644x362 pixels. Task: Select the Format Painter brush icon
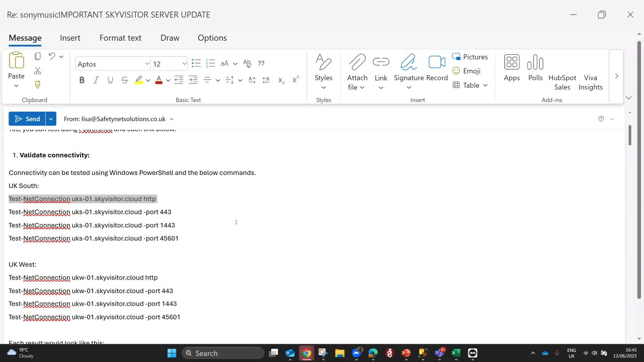tap(38, 84)
